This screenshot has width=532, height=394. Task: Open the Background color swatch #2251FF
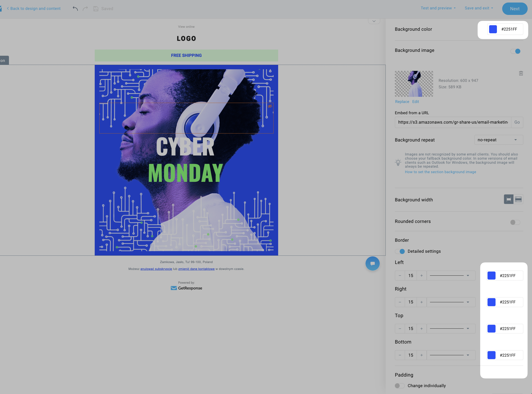[493, 29]
